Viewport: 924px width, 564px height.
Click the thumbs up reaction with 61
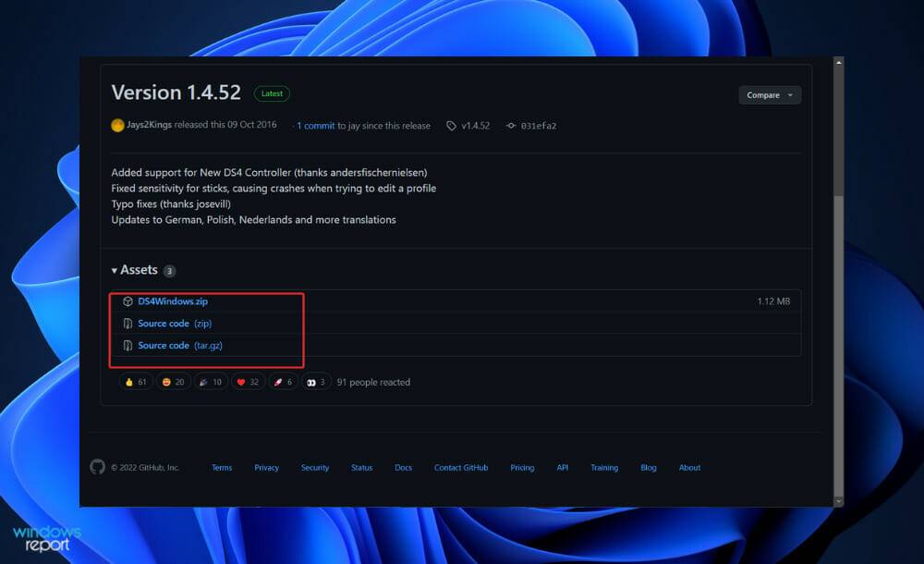pyautogui.click(x=136, y=382)
